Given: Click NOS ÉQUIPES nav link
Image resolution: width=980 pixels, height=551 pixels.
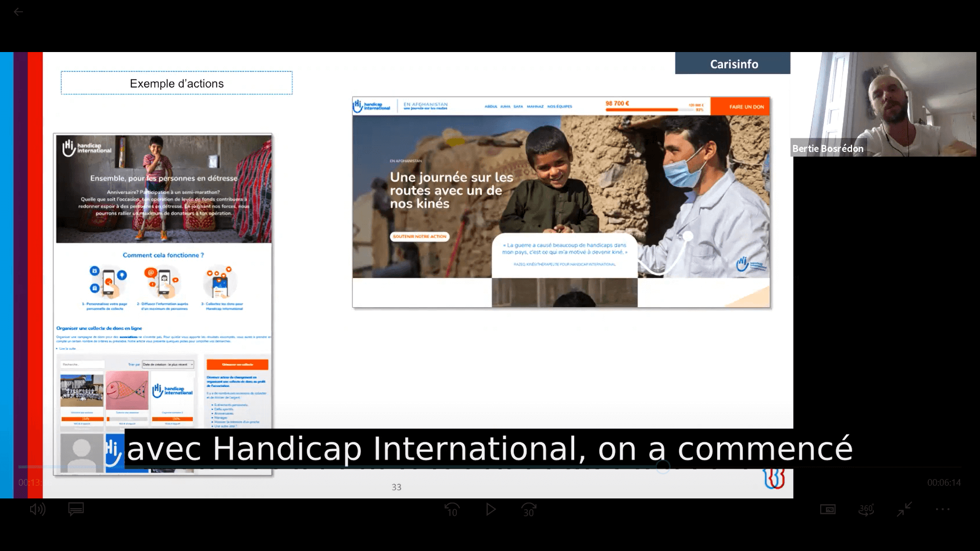Looking at the screenshot, I should 559,107.
